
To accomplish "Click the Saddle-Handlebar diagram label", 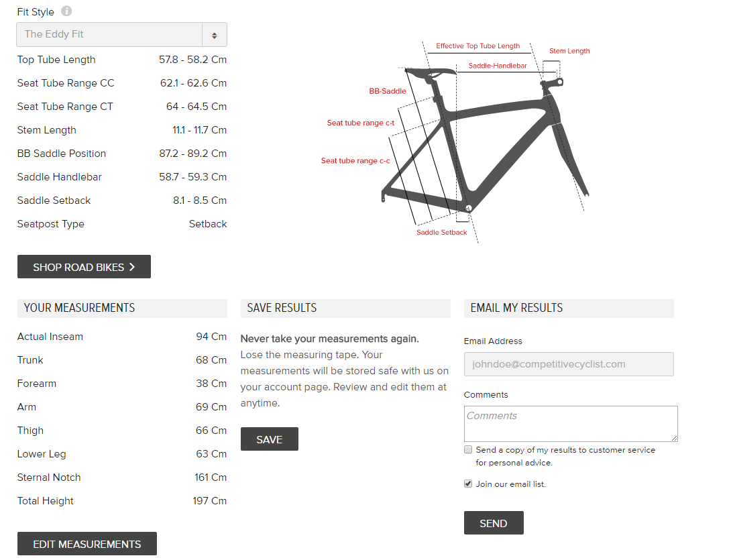I will [x=498, y=66].
